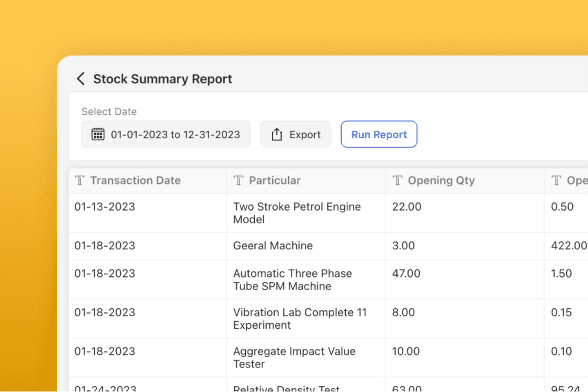Click opening quantity 47.00 cell

pyautogui.click(x=465, y=280)
